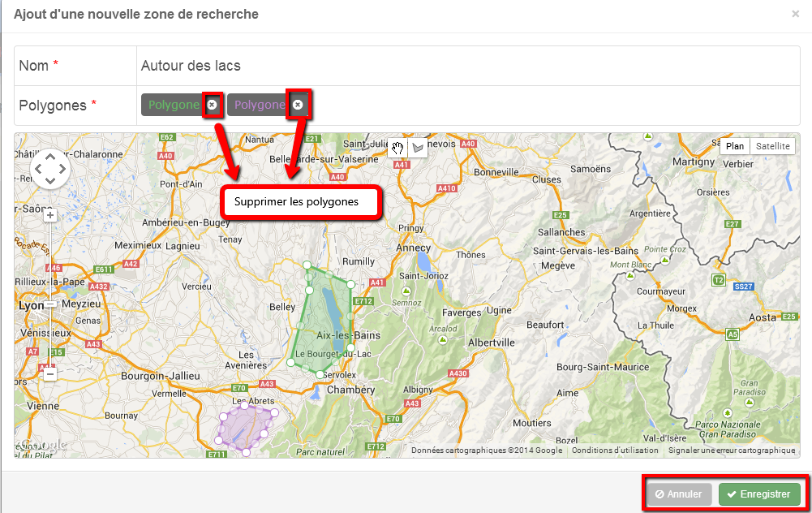Click the Aosta label on the map
812x513 pixels.
click(x=763, y=317)
